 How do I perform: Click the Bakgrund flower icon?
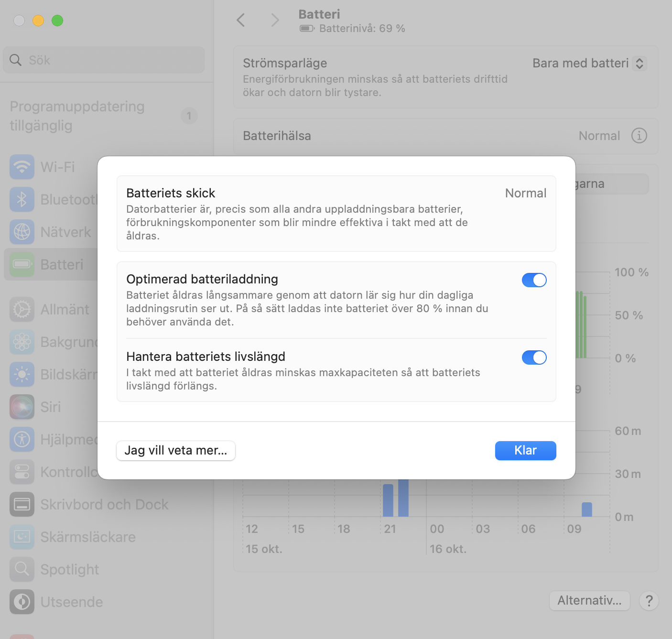(x=22, y=342)
